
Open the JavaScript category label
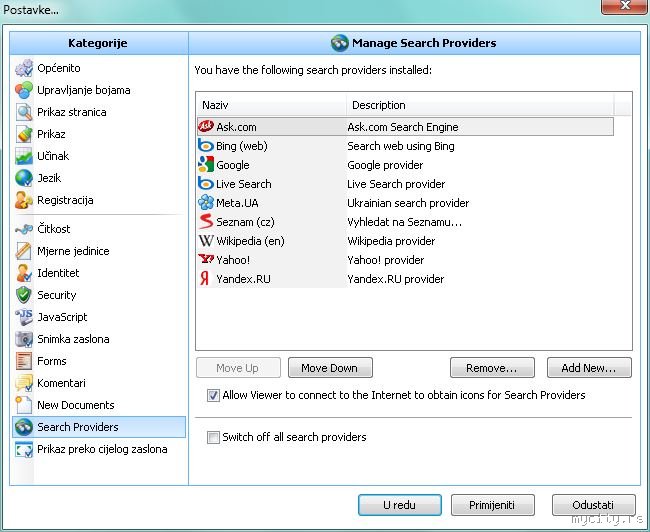(x=62, y=317)
